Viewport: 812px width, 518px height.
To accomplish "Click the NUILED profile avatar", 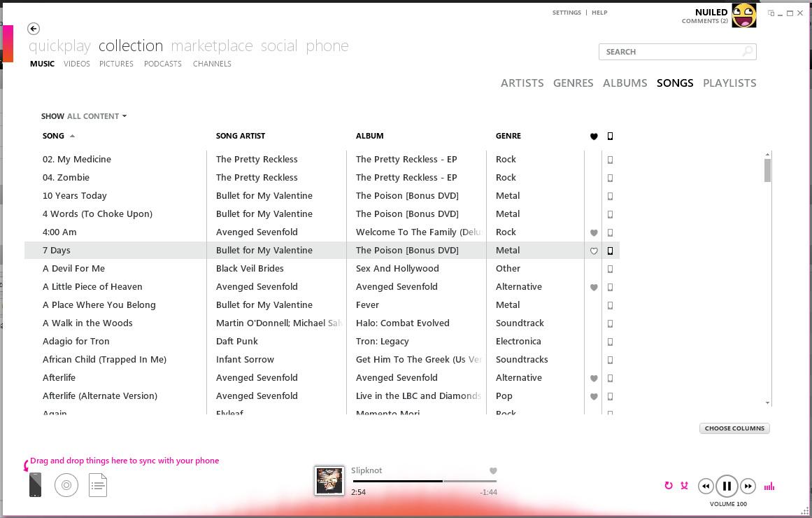I will [x=744, y=15].
